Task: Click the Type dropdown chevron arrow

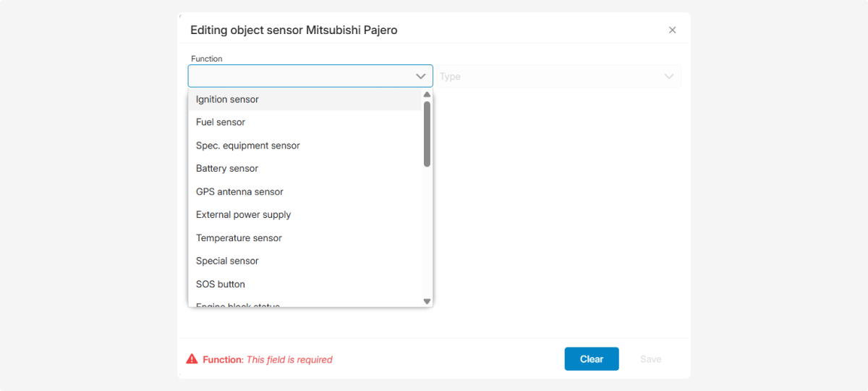Action: pyautogui.click(x=669, y=76)
